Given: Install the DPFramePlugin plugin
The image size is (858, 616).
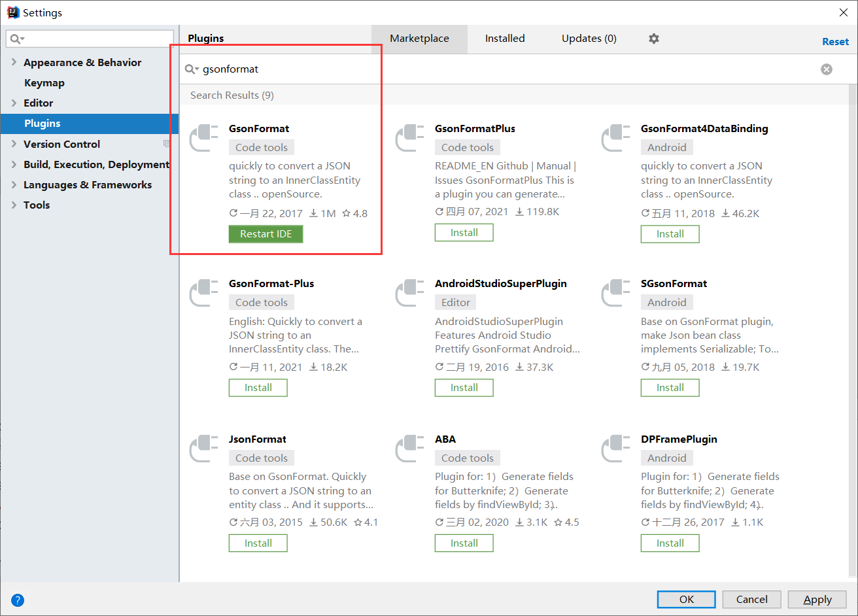Looking at the screenshot, I should (670, 543).
